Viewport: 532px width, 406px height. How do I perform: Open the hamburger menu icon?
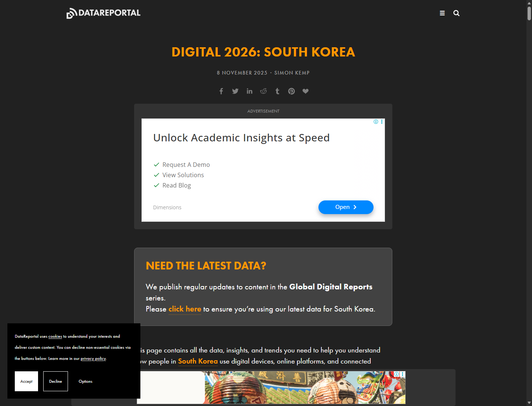[x=442, y=13]
